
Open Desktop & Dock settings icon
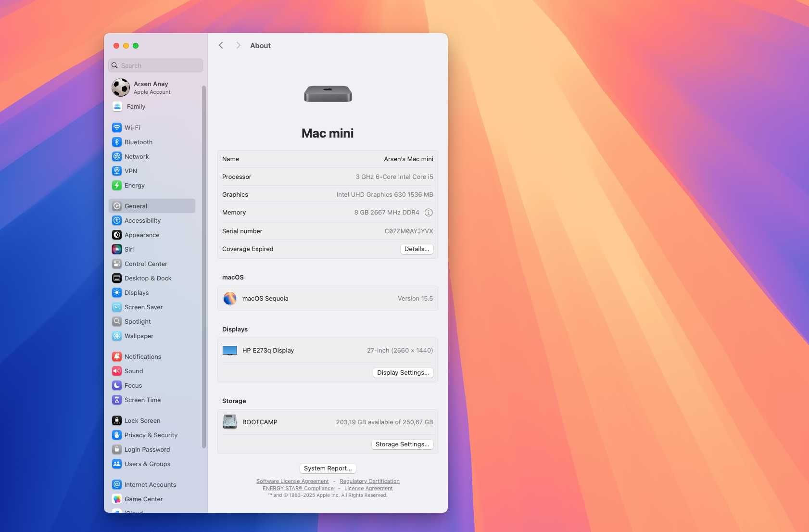[x=117, y=278]
